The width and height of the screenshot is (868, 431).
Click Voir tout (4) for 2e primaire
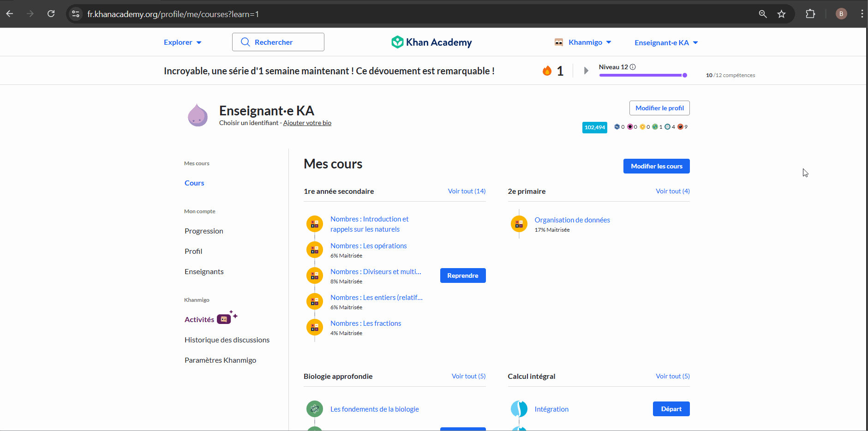[x=673, y=191]
